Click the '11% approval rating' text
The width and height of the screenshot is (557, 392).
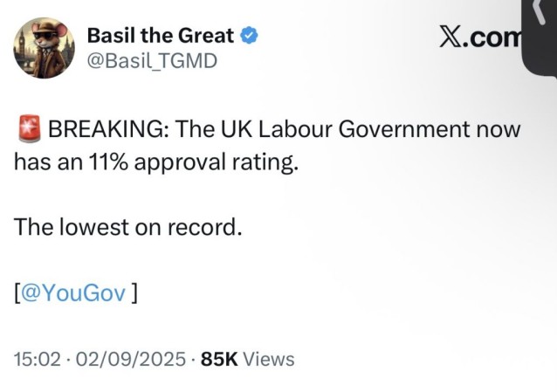[x=191, y=162]
